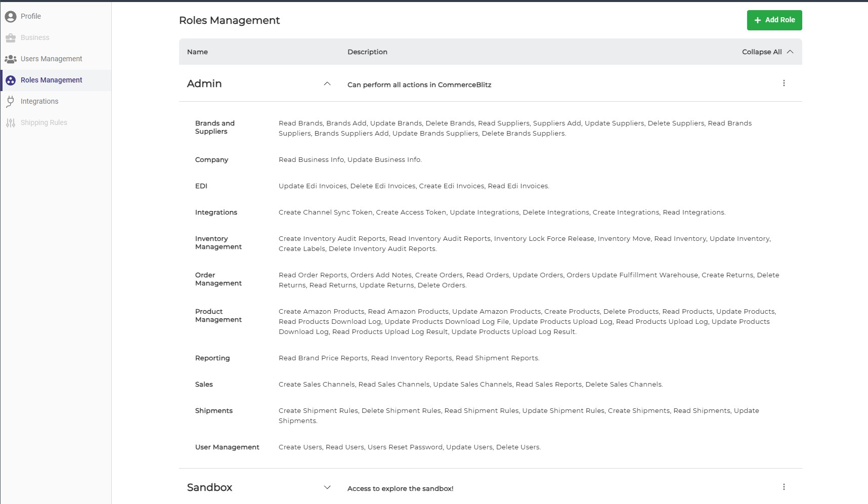868x504 pixels.
Task: Click the Shipping Rules sliders icon
Action: [x=11, y=123]
